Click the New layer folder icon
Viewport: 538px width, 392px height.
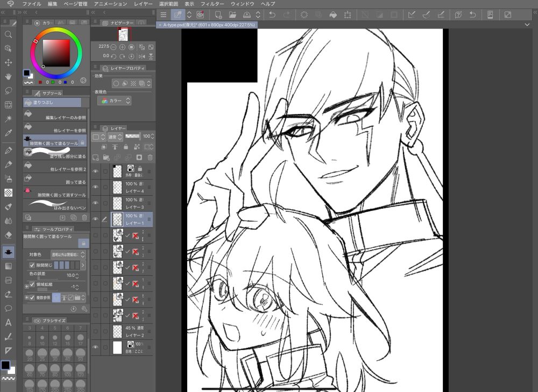[107, 158]
